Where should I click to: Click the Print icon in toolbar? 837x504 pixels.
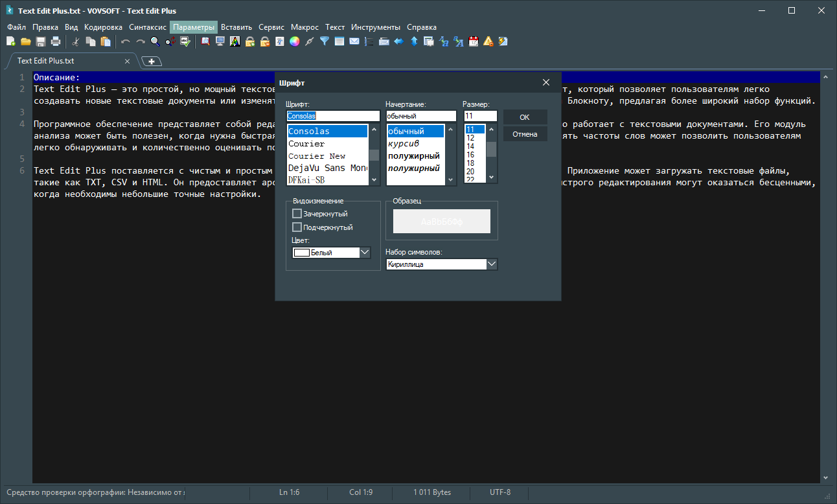click(56, 41)
